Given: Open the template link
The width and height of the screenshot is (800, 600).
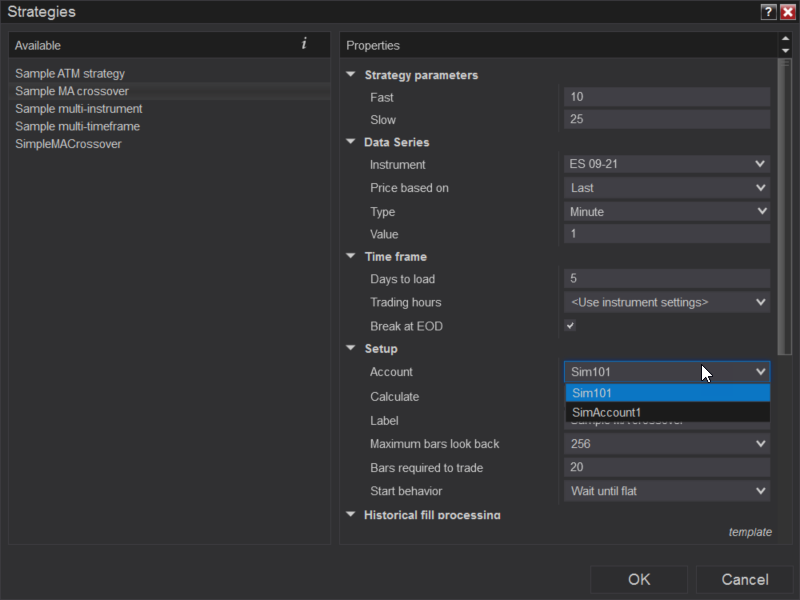Looking at the screenshot, I should tap(750, 532).
